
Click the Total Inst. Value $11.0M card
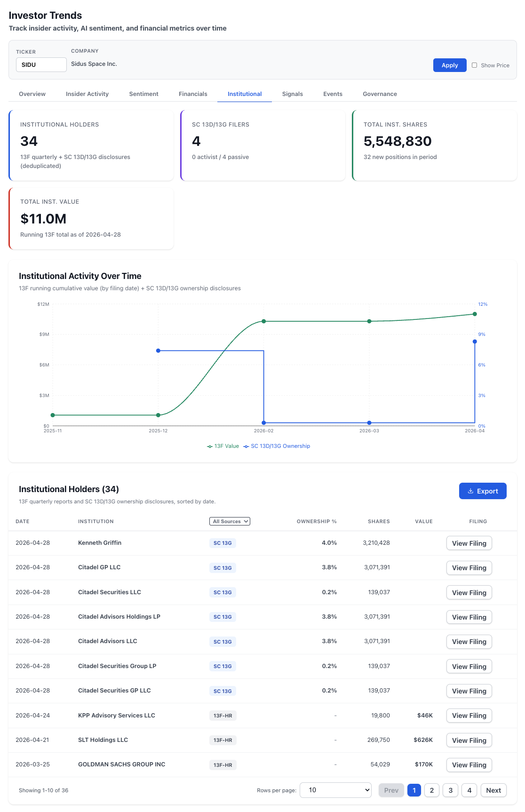tap(91, 219)
